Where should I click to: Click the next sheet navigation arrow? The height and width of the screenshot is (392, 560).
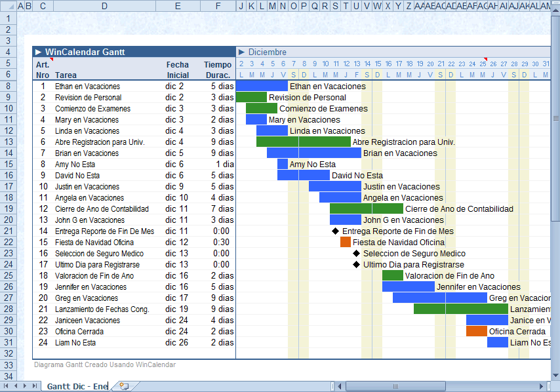pos(26,386)
